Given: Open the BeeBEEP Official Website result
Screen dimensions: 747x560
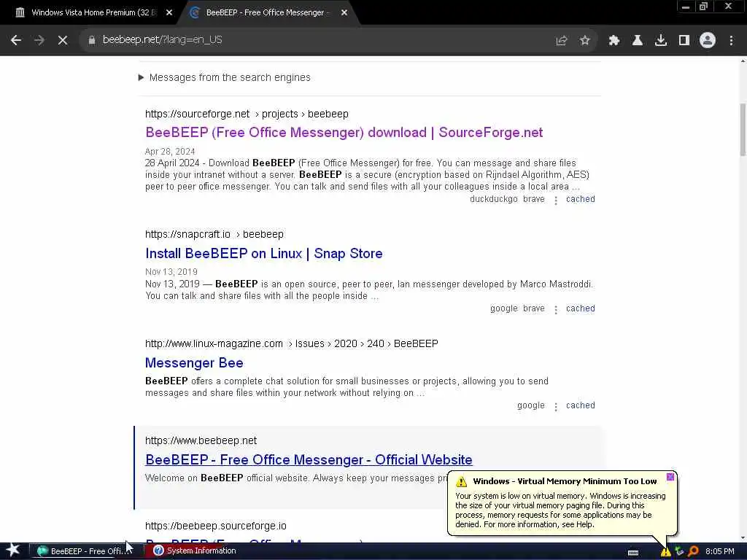Looking at the screenshot, I should [309, 459].
